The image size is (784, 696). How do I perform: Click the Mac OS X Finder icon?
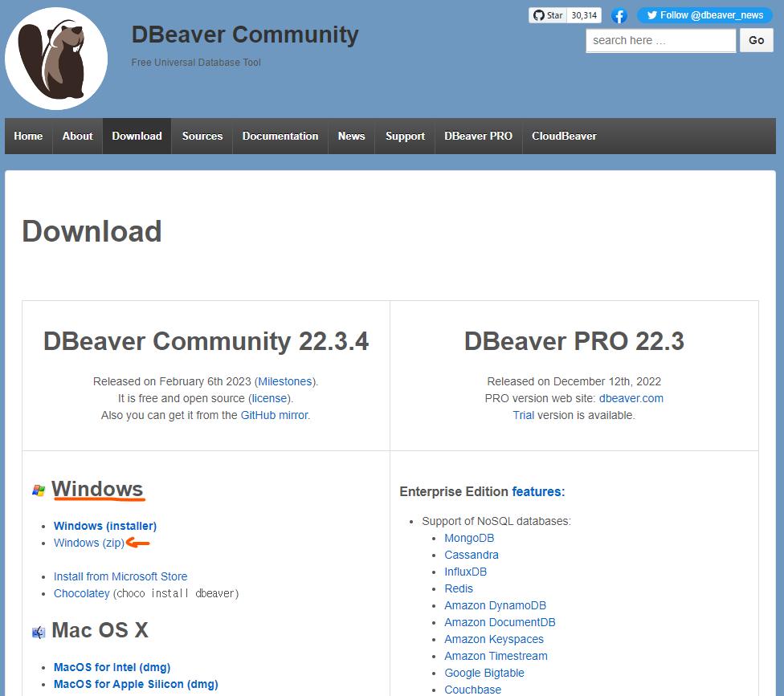pyautogui.click(x=39, y=633)
